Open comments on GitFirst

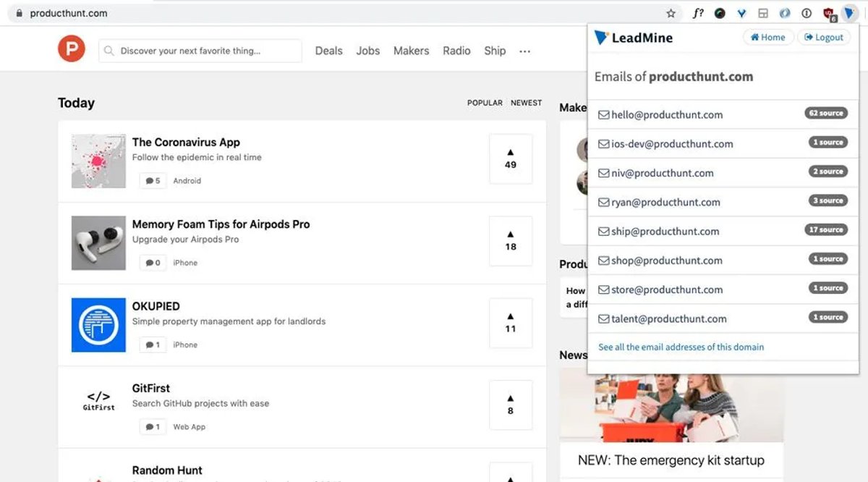[153, 427]
